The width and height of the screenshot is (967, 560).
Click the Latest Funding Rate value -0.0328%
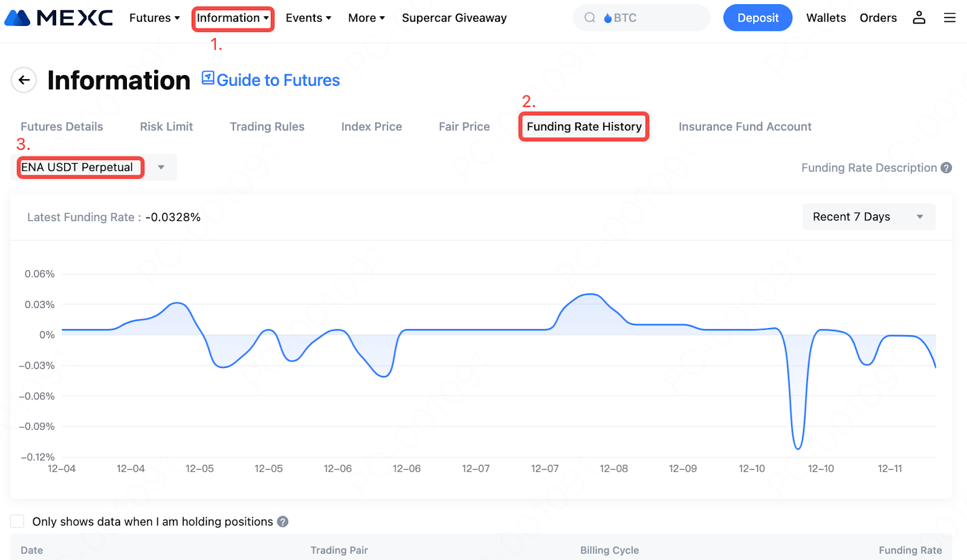173,217
